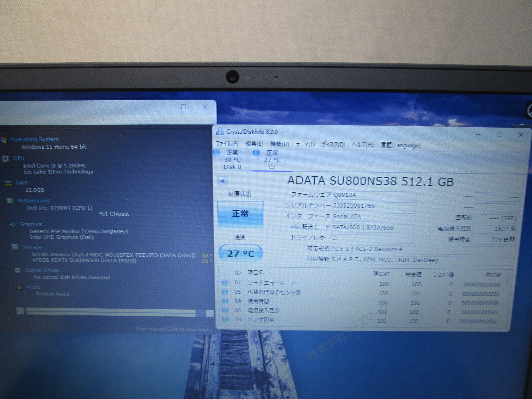The height and width of the screenshot is (399, 532).
Task: Click Windows 11 Home 64-bit in Speccy
Action: [54, 147]
